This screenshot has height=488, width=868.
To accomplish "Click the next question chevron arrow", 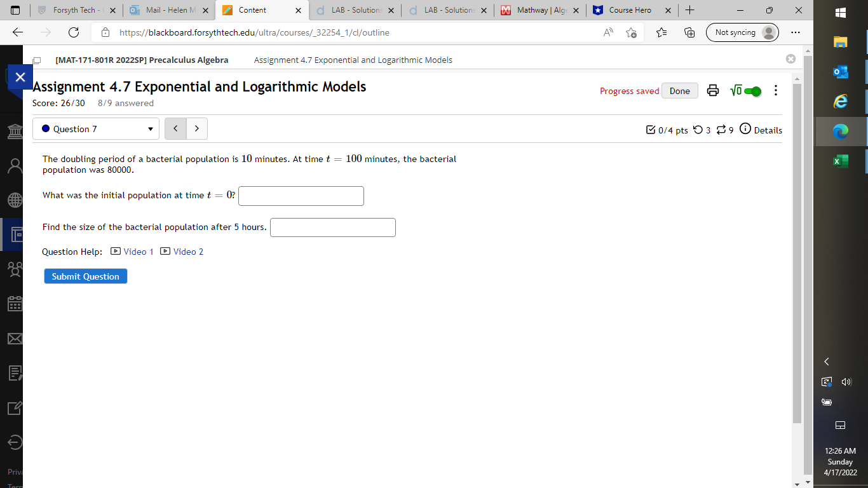I will click(196, 128).
